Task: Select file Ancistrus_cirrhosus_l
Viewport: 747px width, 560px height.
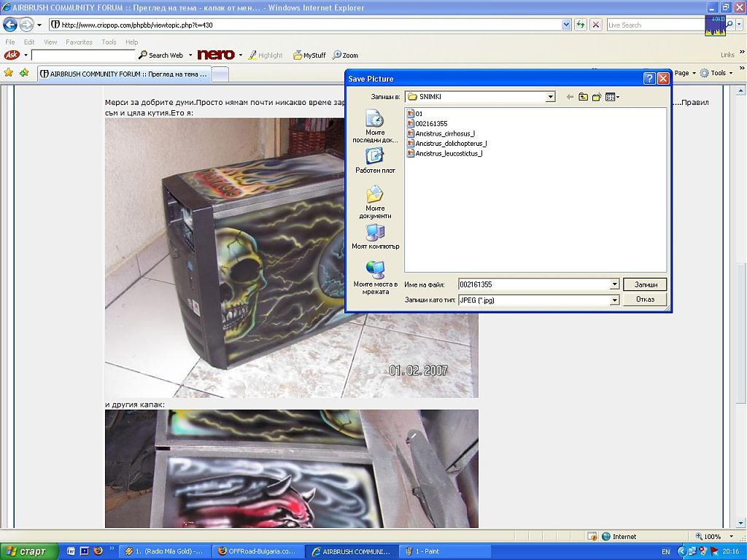Action: click(x=441, y=134)
